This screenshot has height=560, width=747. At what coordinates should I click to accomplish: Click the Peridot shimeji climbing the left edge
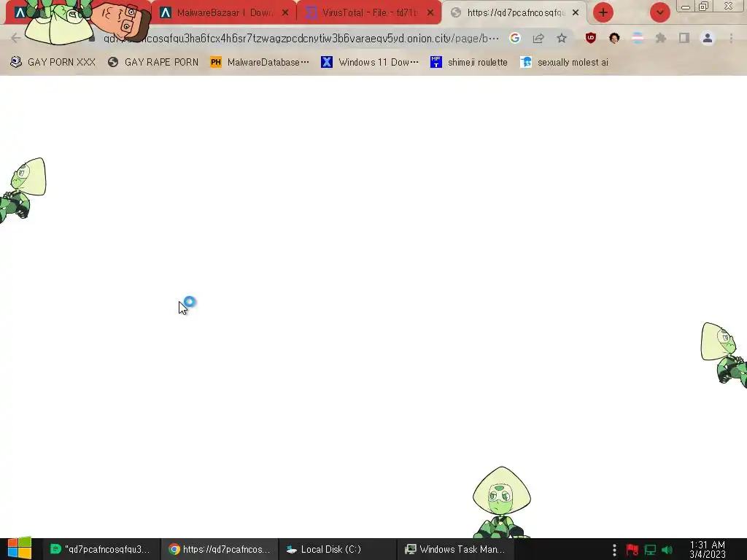(23, 190)
